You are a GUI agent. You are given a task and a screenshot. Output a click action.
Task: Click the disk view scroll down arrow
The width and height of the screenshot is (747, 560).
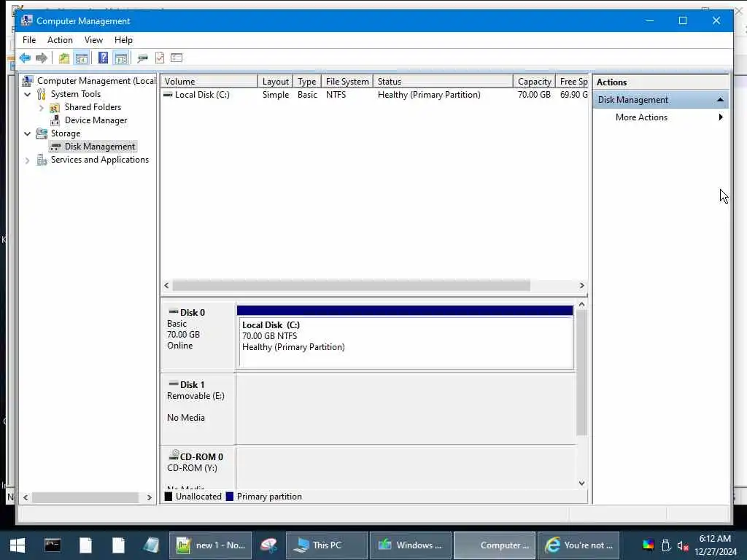(x=581, y=483)
